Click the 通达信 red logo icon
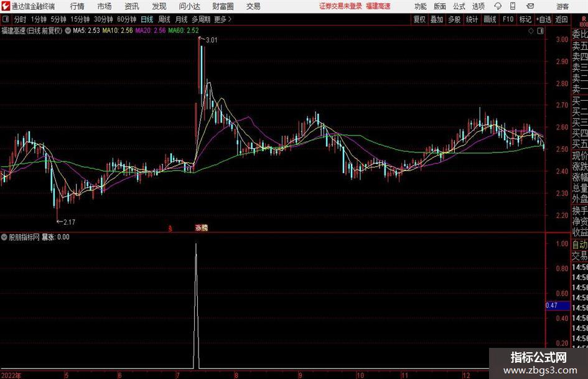 [6, 6]
